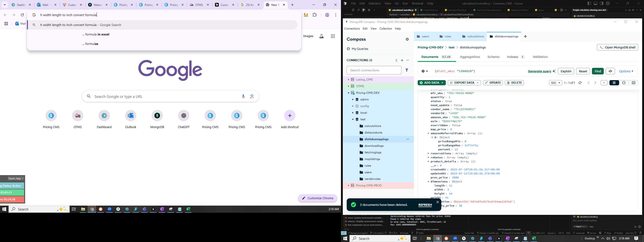The width and height of the screenshot is (644, 242).
Task: Switch Compass to JSON braces view
Action: 624,83
